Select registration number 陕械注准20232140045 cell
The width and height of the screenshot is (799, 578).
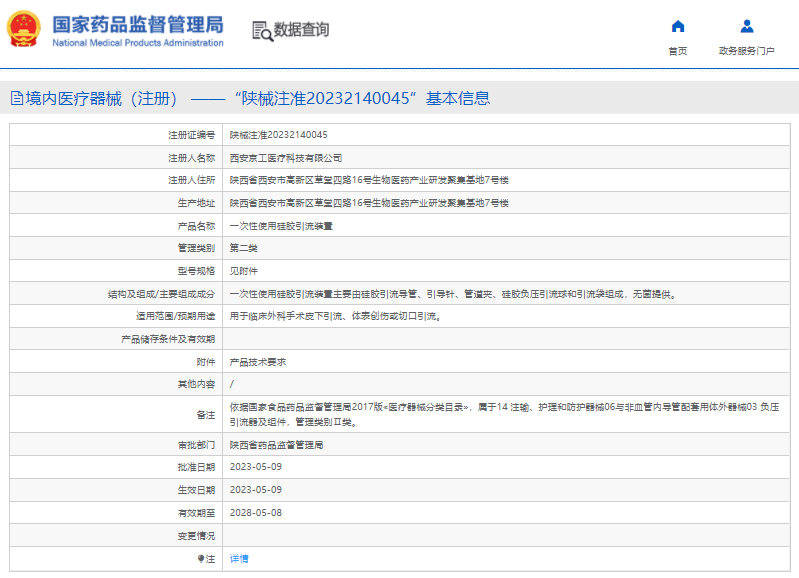click(x=279, y=135)
